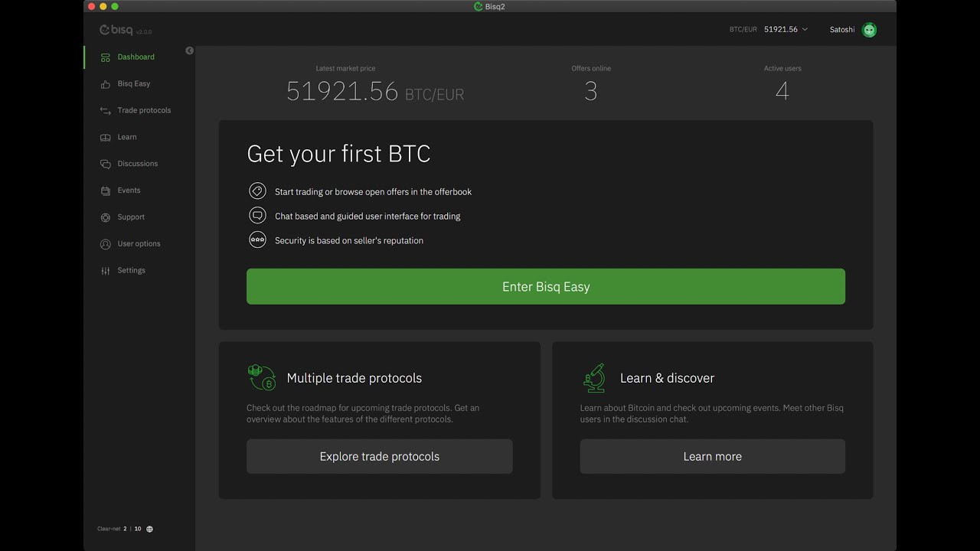Viewport: 980px width, 551px height.
Task: Open Satoshi's green avatar icon
Action: (x=869, y=30)
